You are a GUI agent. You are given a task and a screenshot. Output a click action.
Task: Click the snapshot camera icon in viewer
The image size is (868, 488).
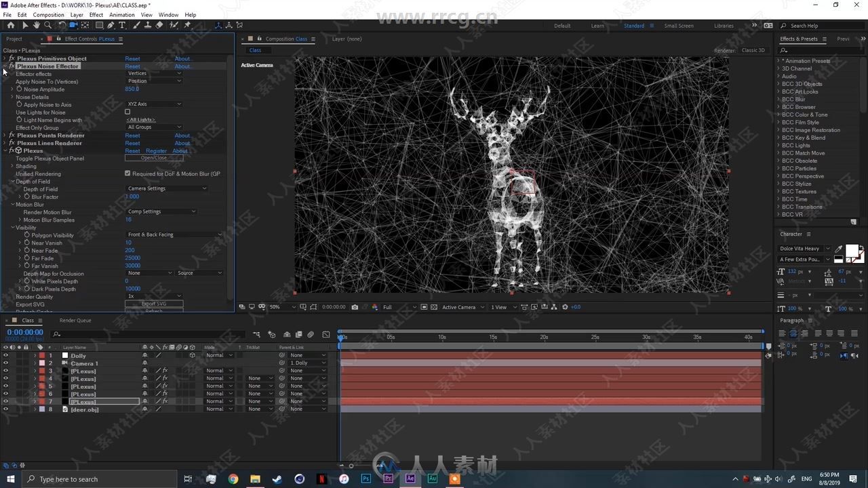(355, 307)
